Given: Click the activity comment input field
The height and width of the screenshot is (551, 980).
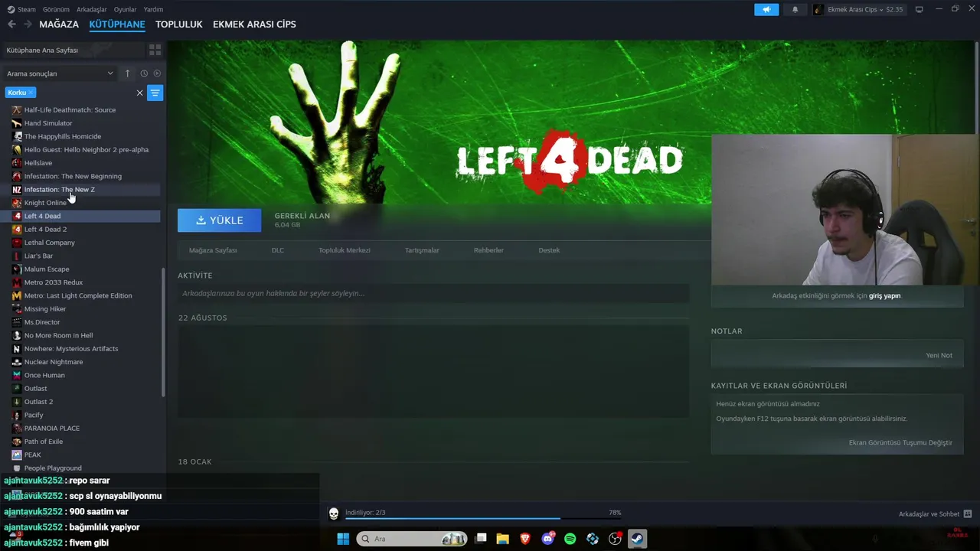Looking at the screenshot, I should 433,293.
